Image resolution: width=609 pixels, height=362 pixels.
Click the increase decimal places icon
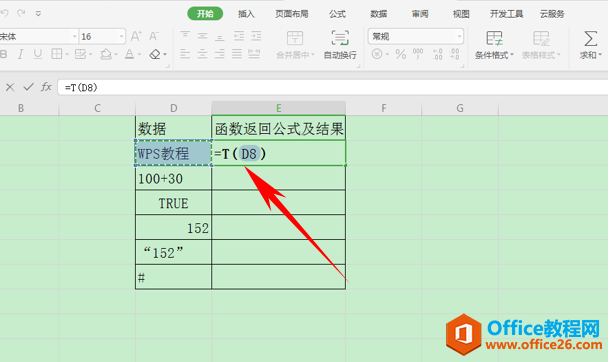[x=437, y=54]
